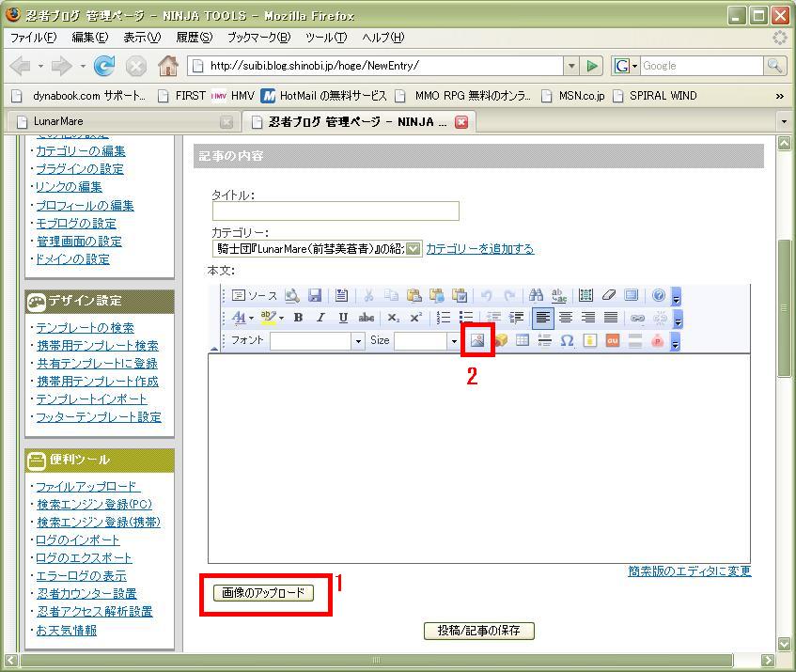Click the remove format eraser icon

pos(608,295)
